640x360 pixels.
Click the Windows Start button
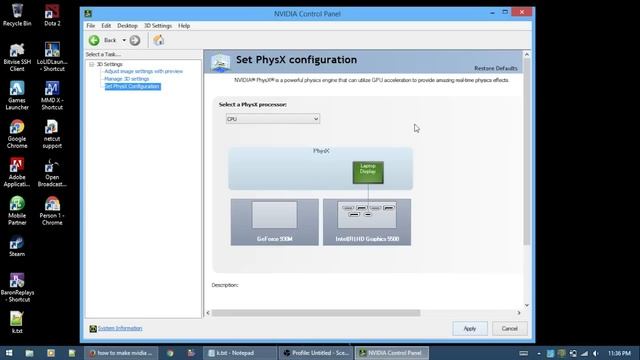(8, 353)
